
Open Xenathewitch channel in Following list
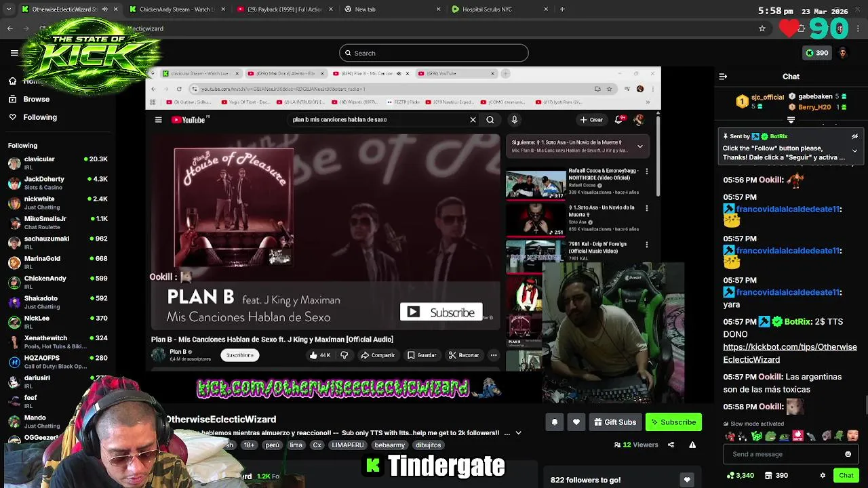pyautogui.click(x=58, y=342)
